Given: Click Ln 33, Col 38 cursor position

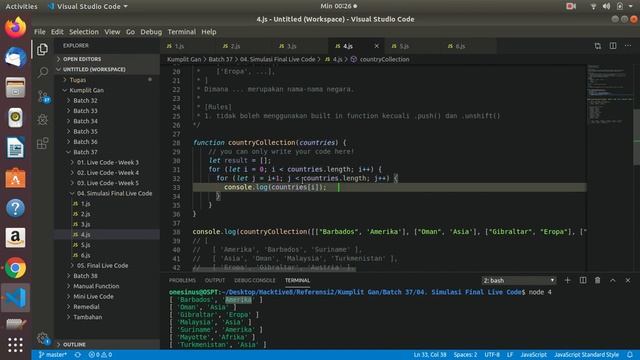Looking at the screenshot, I should click(430, 355).
